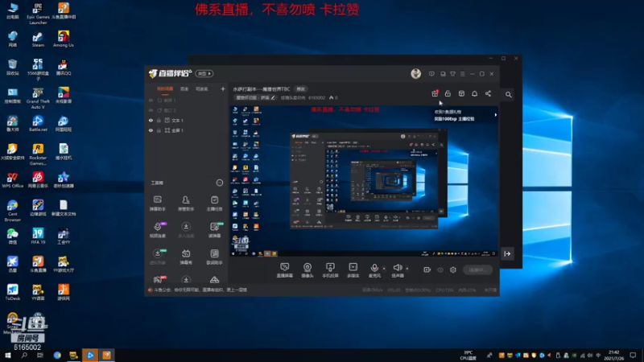Select the 全屏 1 source row
This screenshot has width=644, height=362.
(187, 130)
